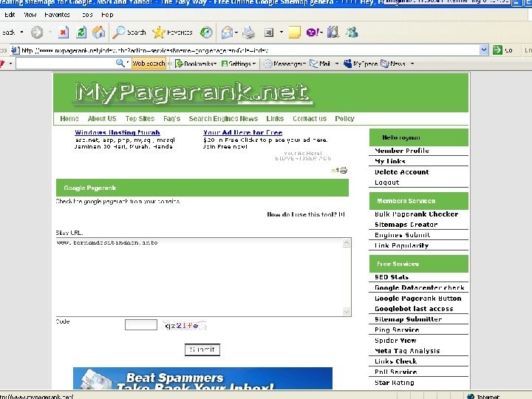Click the textarea scrollbar down arrow
532x399 pixels.
347,312
